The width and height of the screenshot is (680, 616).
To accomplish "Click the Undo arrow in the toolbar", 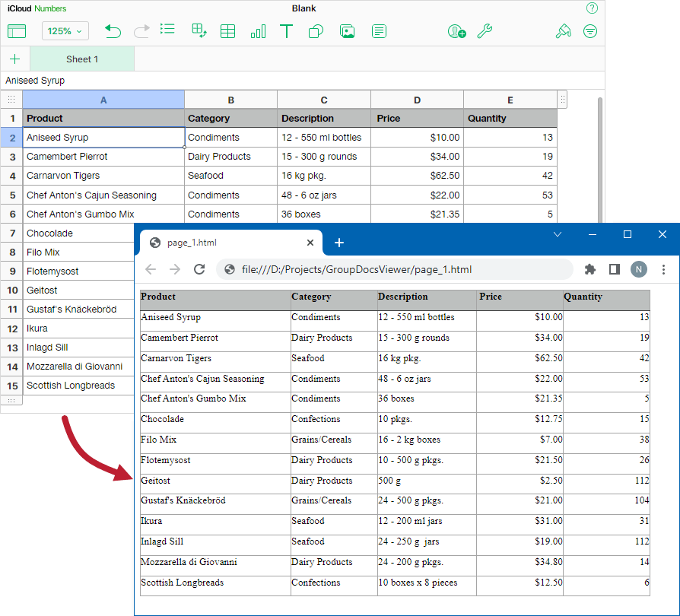I will coord(113,31).
